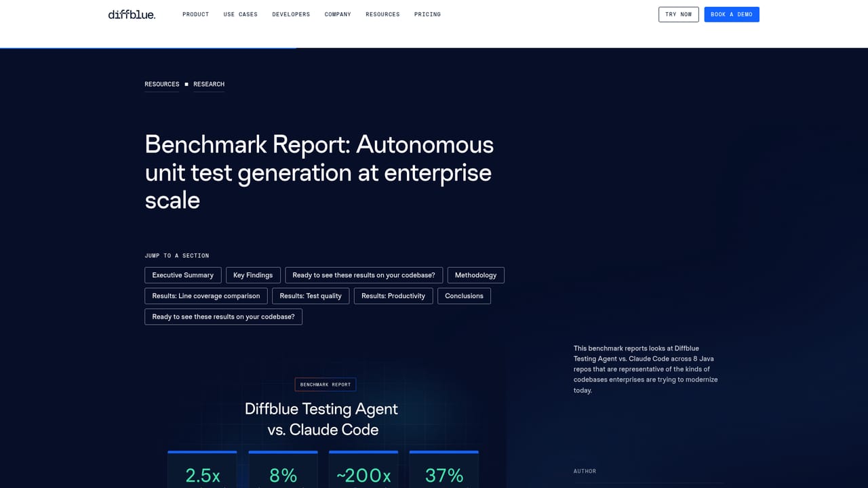Click the Try Now button

[x=678, y=14]
